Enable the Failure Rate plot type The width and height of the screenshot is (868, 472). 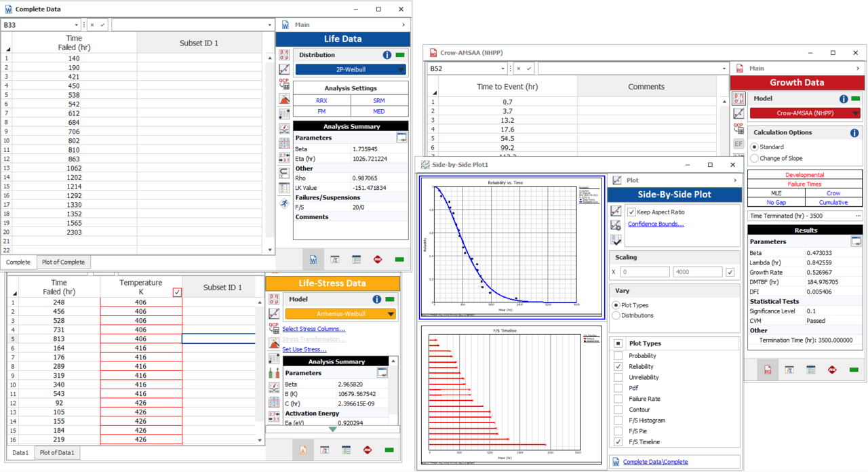618,399
